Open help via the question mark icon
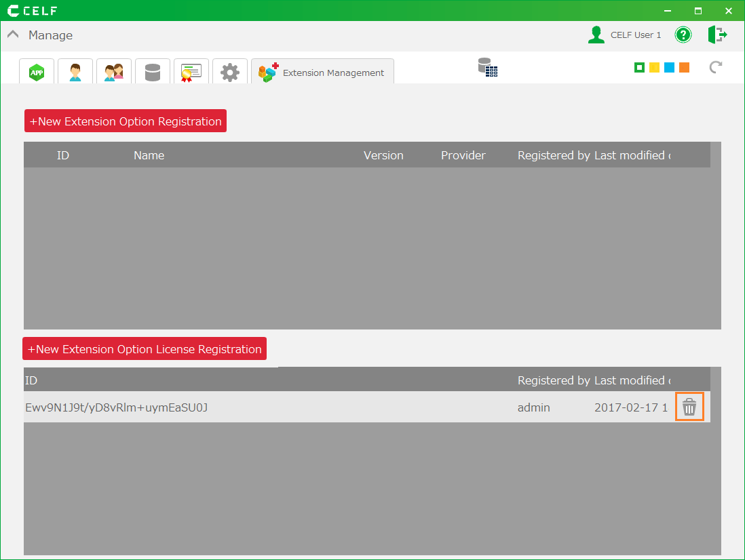Image resolution: width=745 pixels, height=560 pixels. 683,35
